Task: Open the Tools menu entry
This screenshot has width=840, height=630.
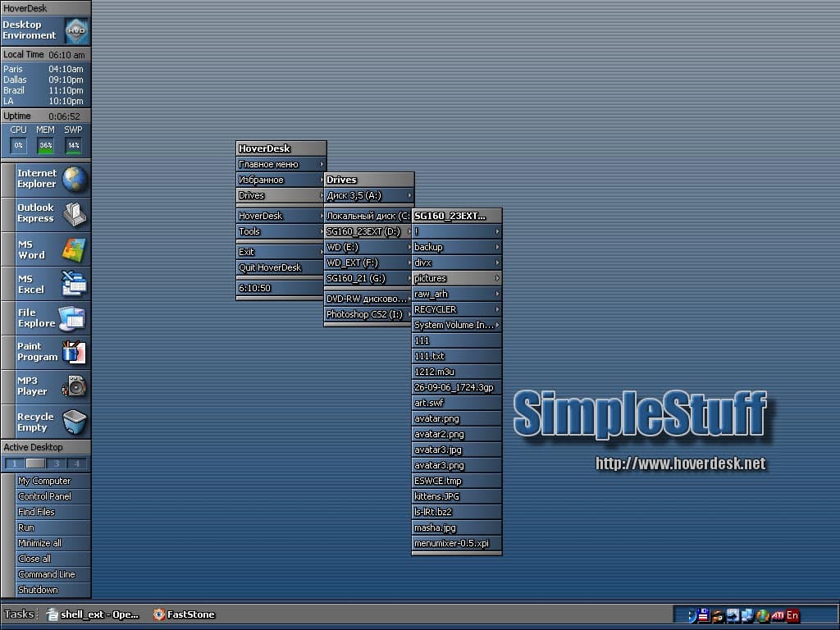Action: tap(281, 231)
